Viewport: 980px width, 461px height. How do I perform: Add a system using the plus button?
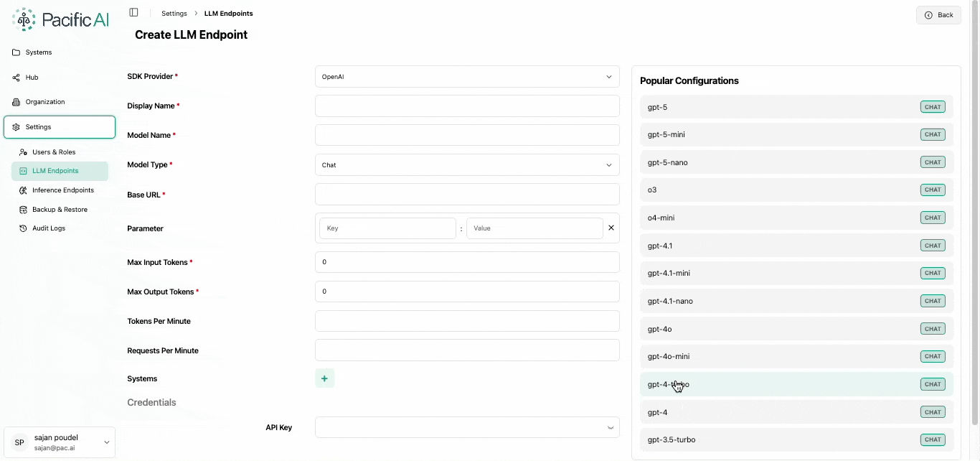pyautogui.click(x=324, y=378)
